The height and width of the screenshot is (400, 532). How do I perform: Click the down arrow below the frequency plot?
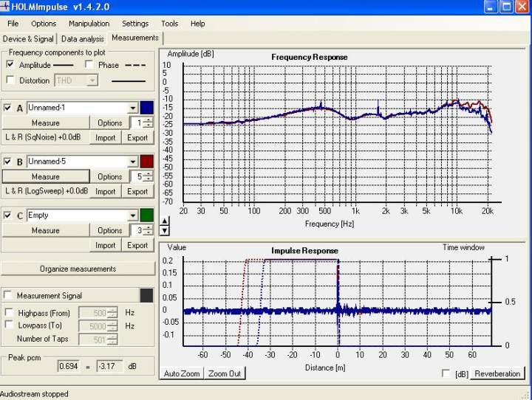tap(165, 231)
